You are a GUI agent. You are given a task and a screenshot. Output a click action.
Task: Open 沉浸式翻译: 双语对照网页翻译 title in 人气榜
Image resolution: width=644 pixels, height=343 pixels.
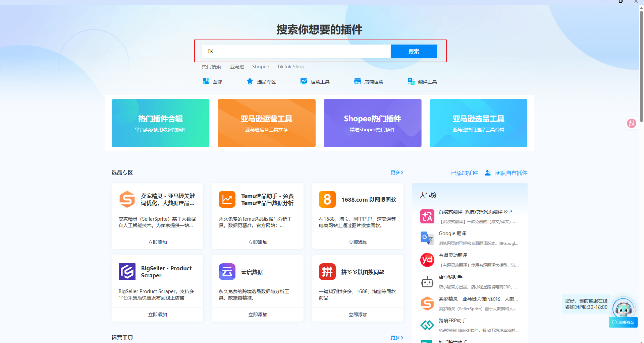coord(478,212)
